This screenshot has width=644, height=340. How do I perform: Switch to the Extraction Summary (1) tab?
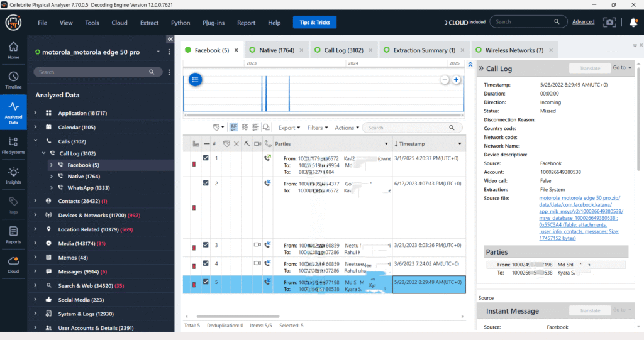425,50
